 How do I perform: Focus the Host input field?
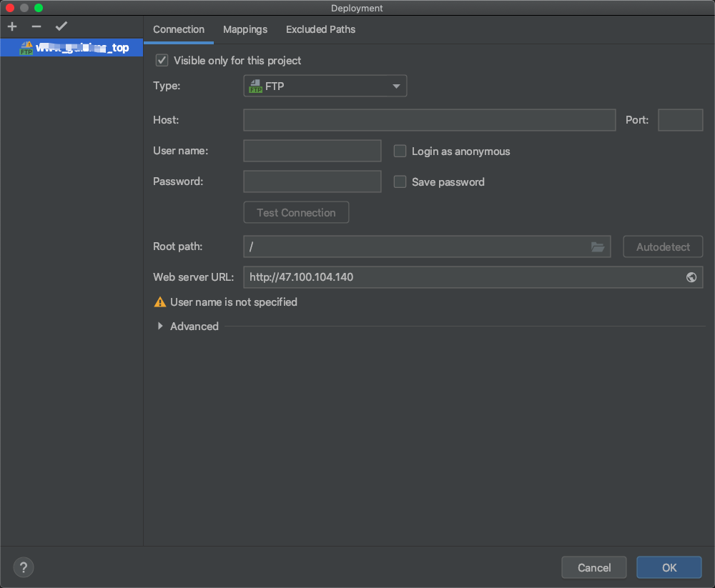point(429,120)
